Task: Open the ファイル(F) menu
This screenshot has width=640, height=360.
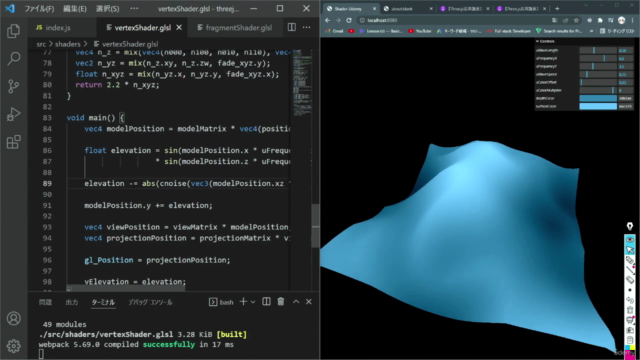Action: click(x=39, y=8)
